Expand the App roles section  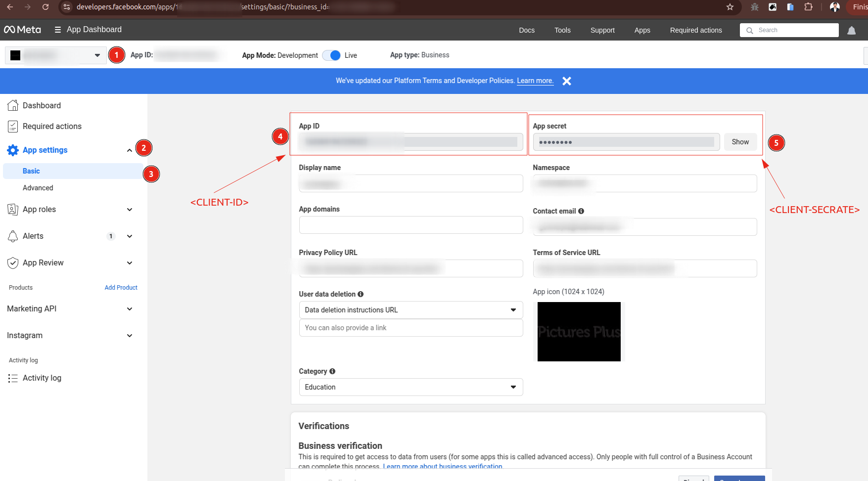(130, 210)
